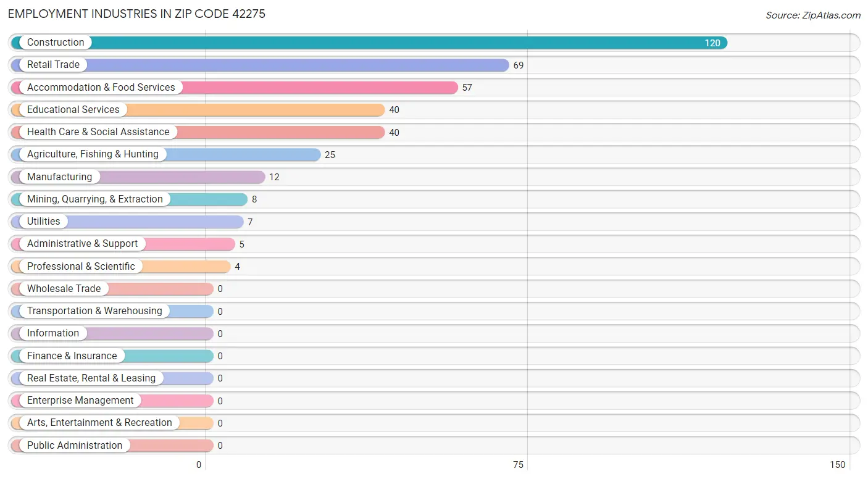868x479 pixels.
Task: Select Real Estate, Rental & Leasing bar
Action: pyautogui.click(x=112, y=378)
